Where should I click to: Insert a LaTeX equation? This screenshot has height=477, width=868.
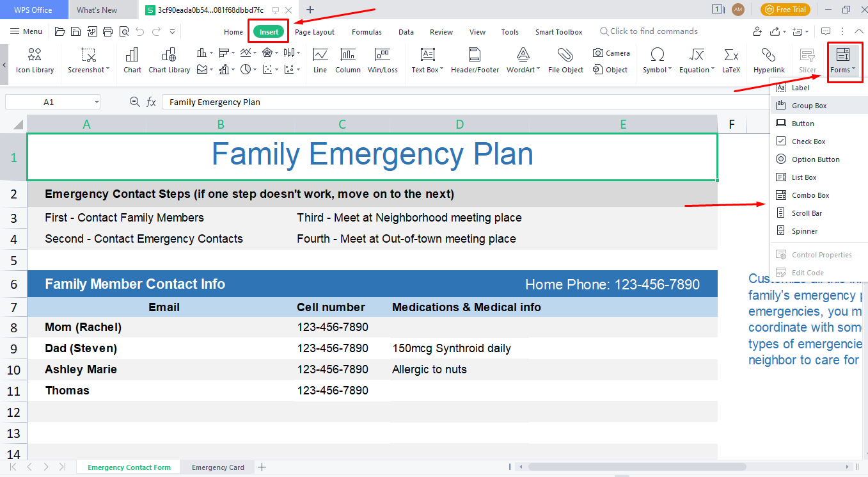pos(730,61)
